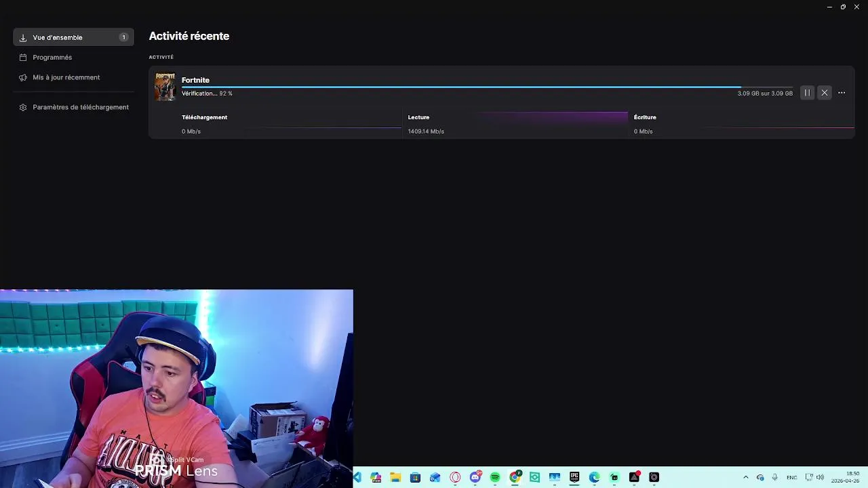Open the Fortnite more options menu
The height and width of the screenshot is (488, 868).
pos(842,93)
